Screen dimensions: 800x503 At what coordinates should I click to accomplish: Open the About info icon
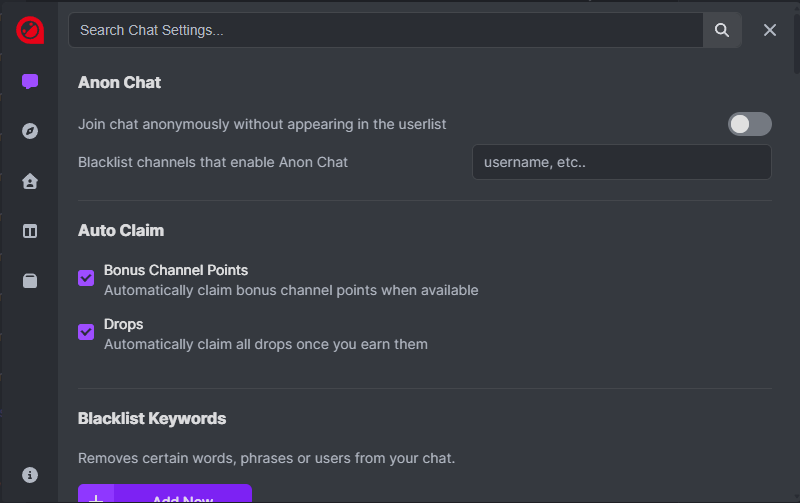point(30,474)
